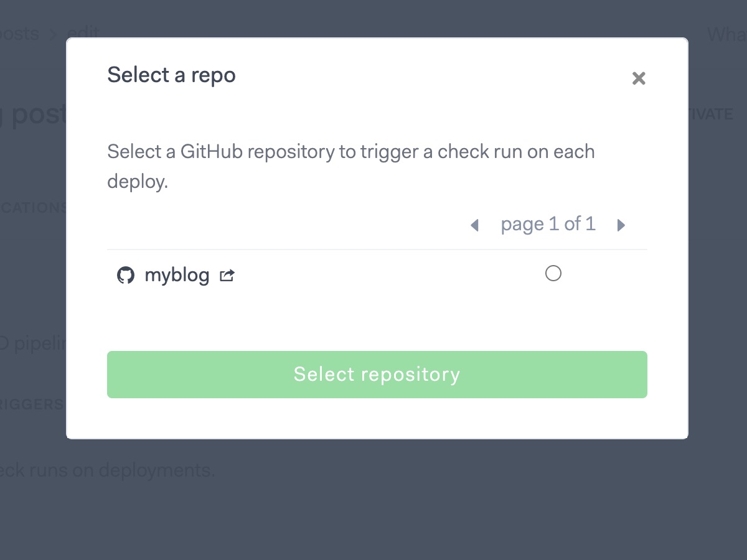Image resolution: width=747 pixels, height=560 pixels.
Task: Select the myblog repository radio button
Action: (553, 273)
